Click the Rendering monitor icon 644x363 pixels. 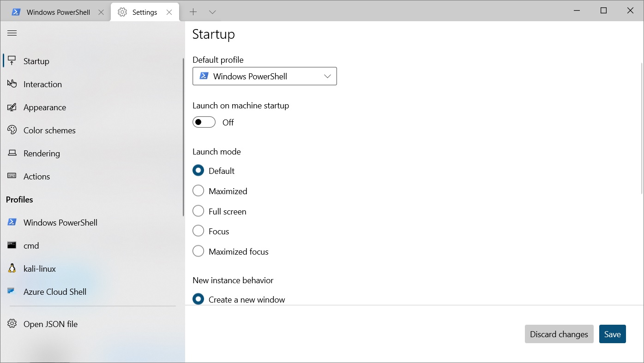coord(12,153)
